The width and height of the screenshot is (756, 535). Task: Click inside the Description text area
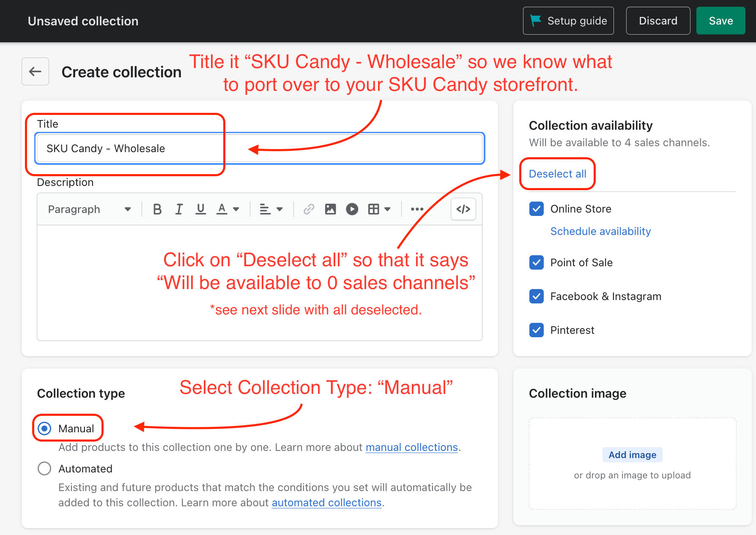[260, 283]
